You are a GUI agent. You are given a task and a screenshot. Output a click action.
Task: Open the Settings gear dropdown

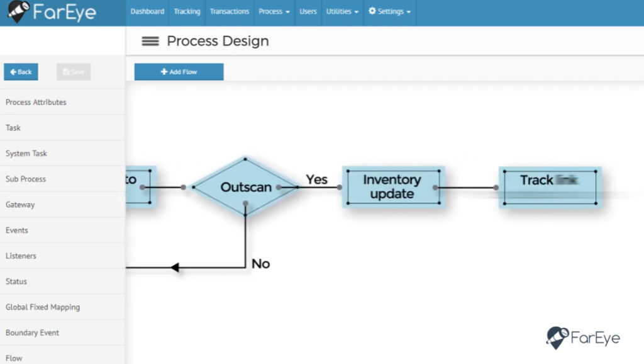[389, 11]
